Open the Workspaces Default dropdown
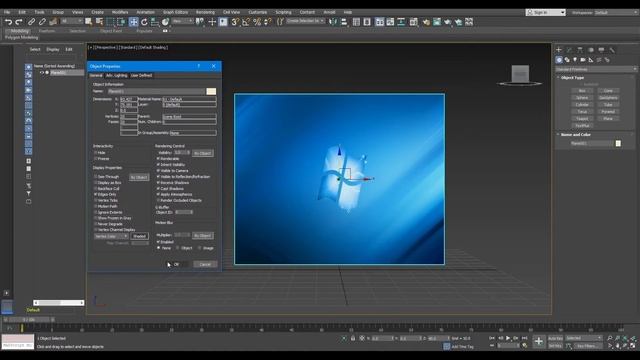Viewport: 640px width, 360px height. [x=616, y=13]
